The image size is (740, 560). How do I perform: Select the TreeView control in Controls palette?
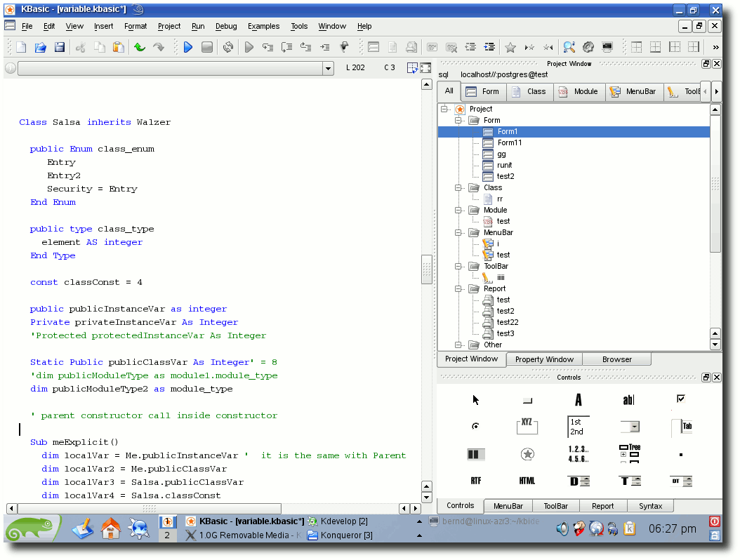(x=630, y=453)
